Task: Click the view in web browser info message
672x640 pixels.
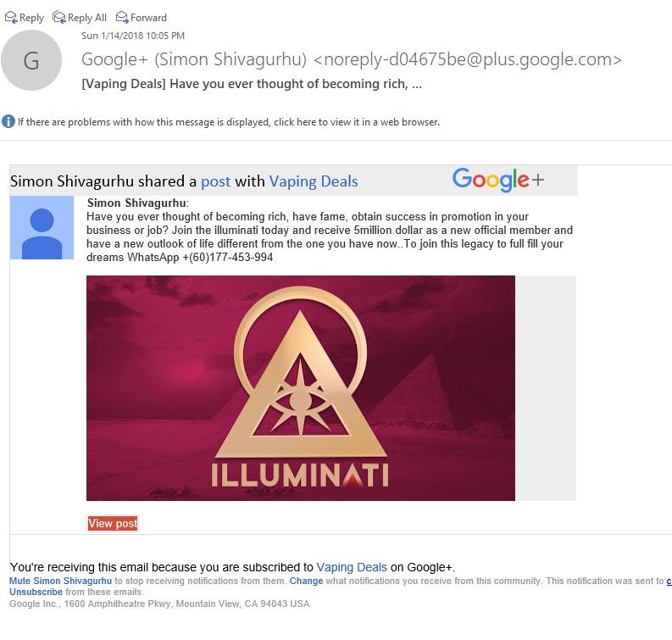Action: (229, 122)
